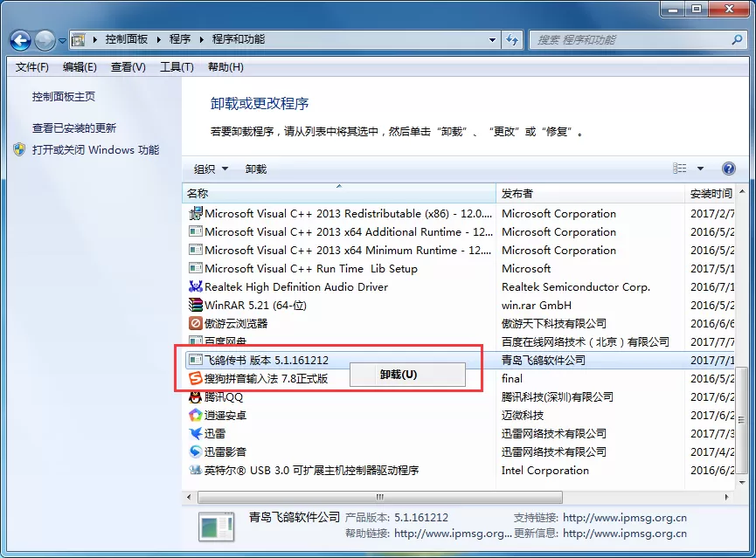The height and width of the screenshot is (558, 756).
Task: Open the 文件(F) menu
Action: tap(31, 67)
